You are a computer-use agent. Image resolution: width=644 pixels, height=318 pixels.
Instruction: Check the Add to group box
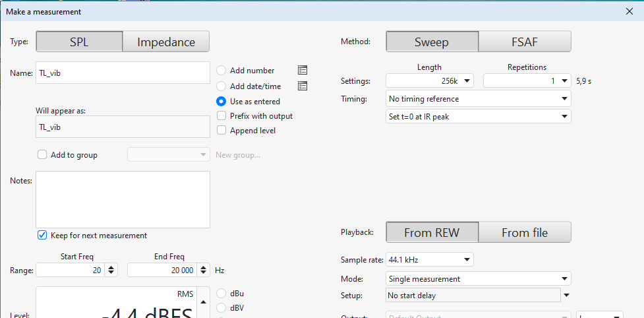coord(43,155)
